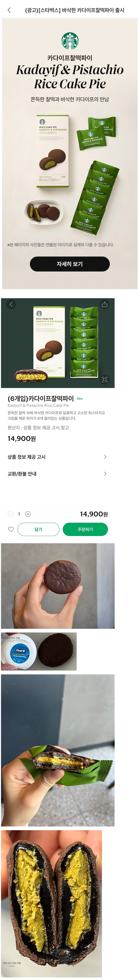Viewport: 140px width, 980px height.
Task: Toggle the heart favorite icon
Action: pyautogui.click(x=11, y=529)
